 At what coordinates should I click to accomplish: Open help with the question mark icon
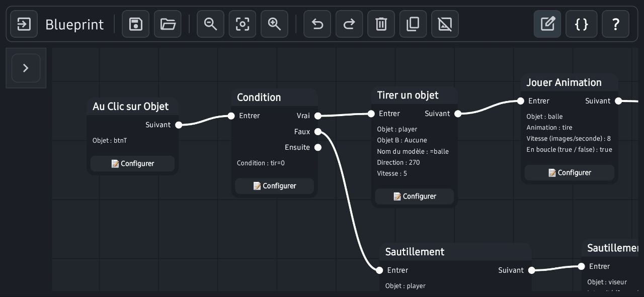(x=616, y=24)
